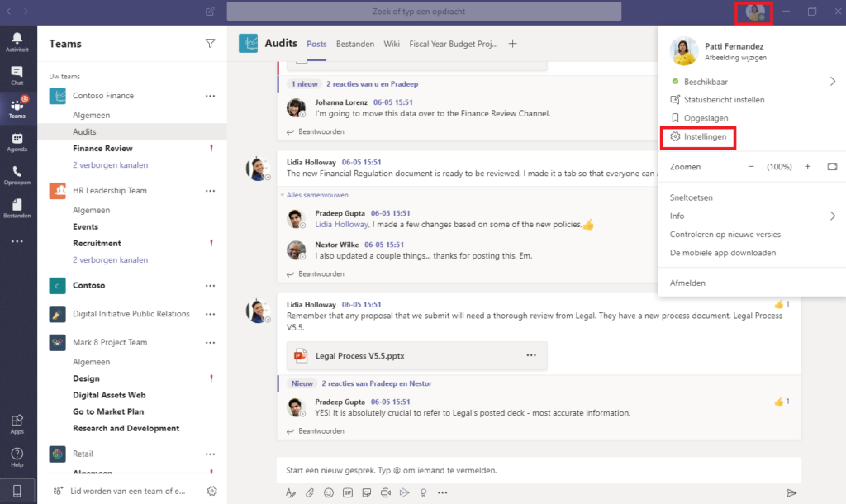The image size is (846, 504).
Task: Open Mark 8 Project Team options ellipsis
Action: coord(211,343)
